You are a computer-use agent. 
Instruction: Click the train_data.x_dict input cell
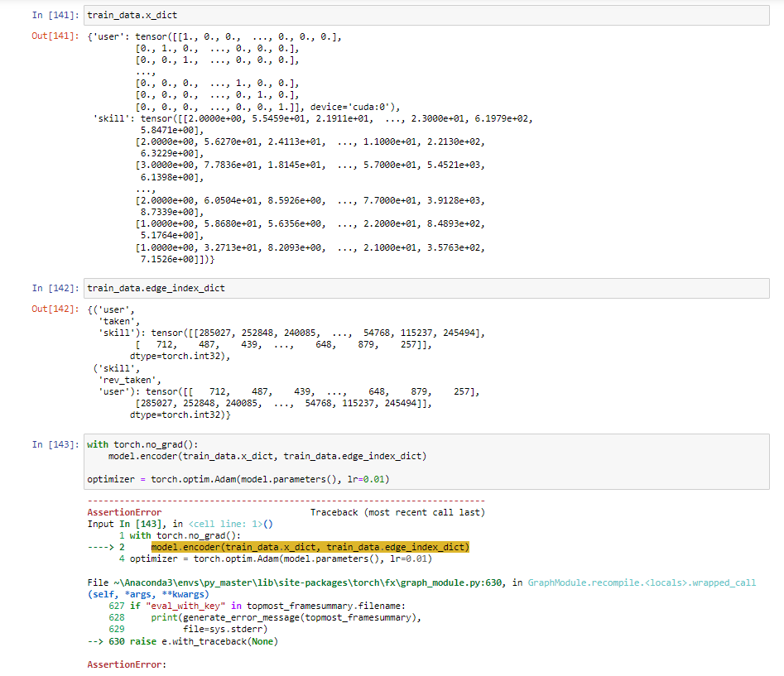point(426,15)
